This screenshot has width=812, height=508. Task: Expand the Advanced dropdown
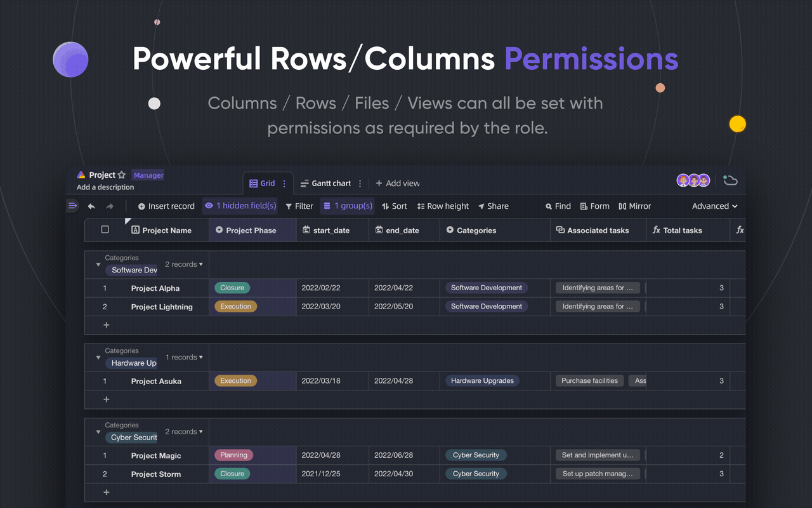coord(715,206)
